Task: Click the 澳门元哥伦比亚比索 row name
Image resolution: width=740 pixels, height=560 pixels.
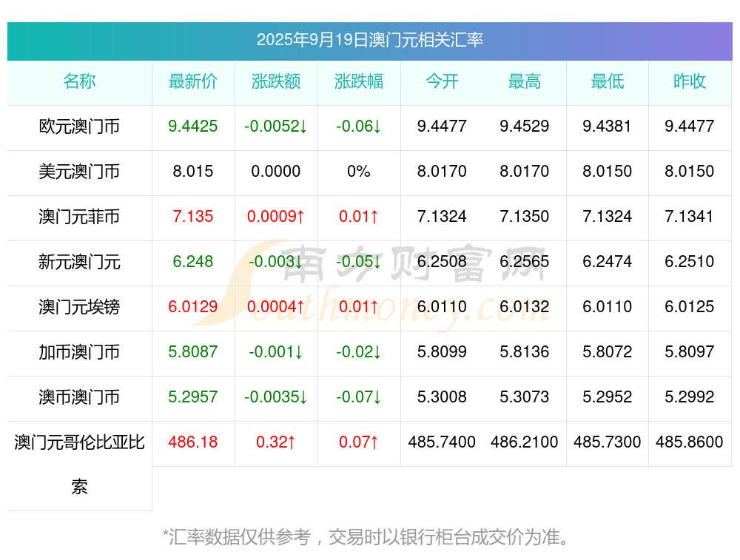Action: coord(79,465)
